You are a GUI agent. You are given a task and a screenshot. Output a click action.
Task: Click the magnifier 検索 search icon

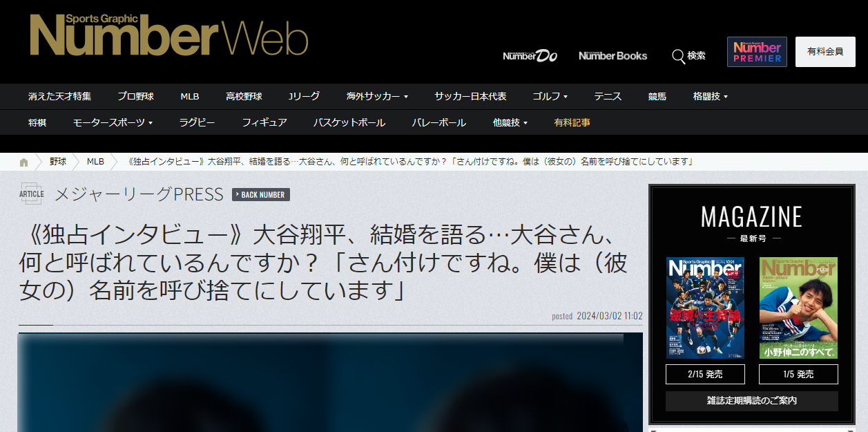[688, 56]
